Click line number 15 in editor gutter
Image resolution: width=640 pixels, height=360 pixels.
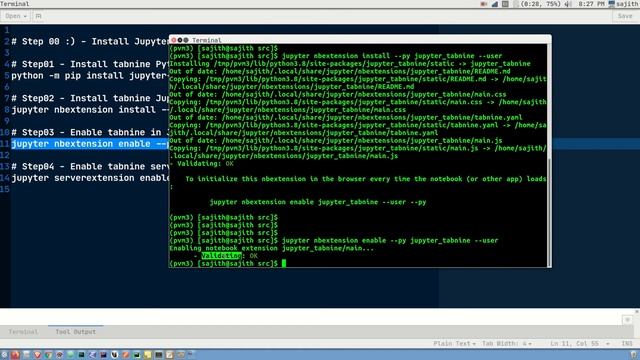pos(5,189)
